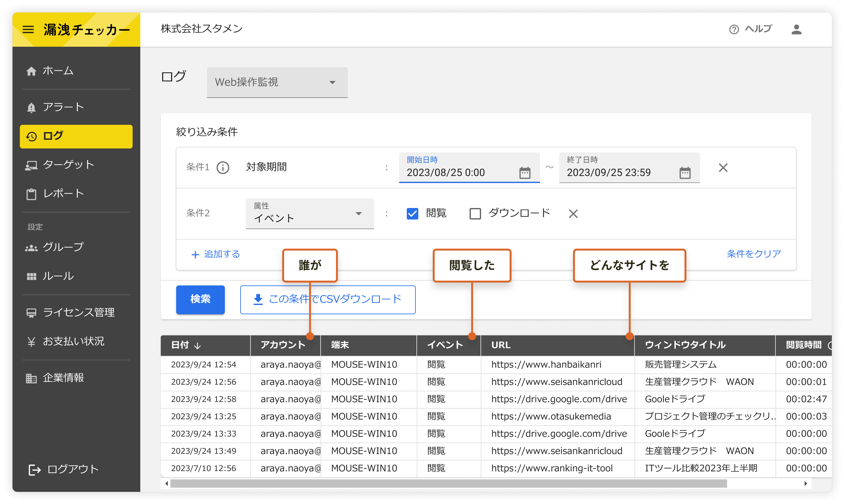This screenshot has width=844, height=504.
Task: Open グループ settings item
Action: click(x=76, y=248)
